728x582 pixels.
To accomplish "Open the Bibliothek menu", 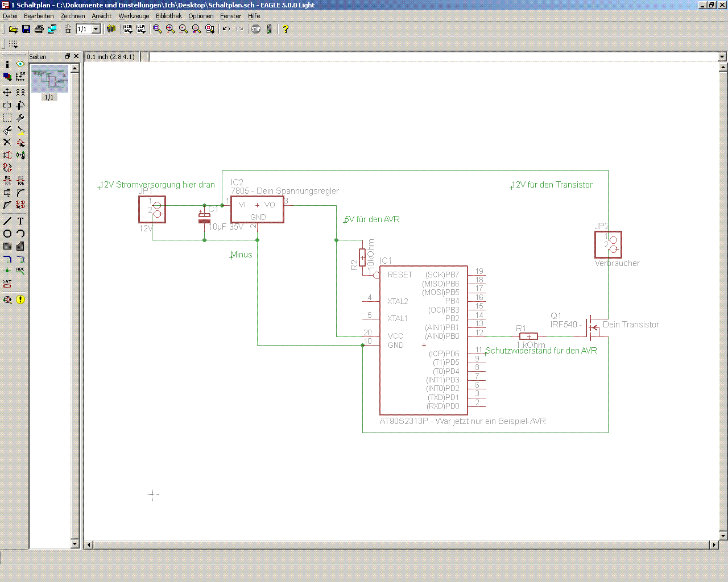I will pos(168,16).
